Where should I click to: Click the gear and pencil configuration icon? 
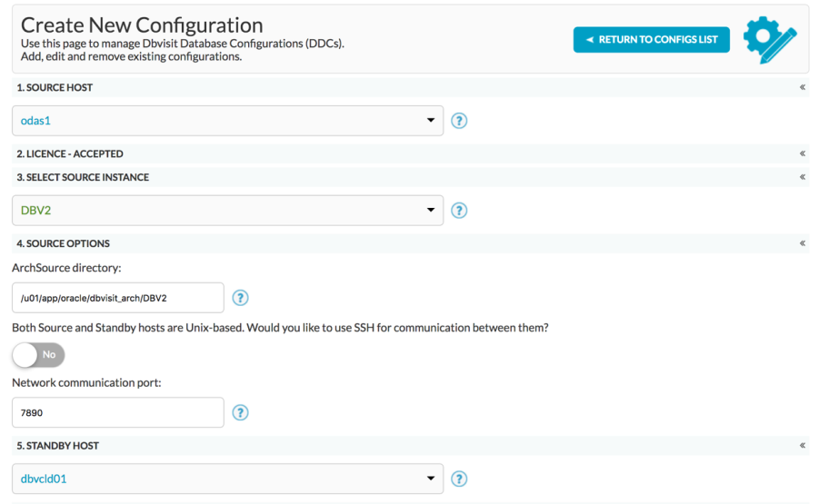click(770, 40)
